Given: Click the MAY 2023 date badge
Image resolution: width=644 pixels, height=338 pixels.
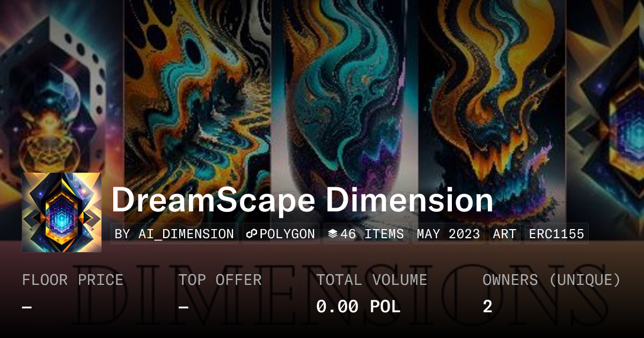Looking at the screenshot, I should 449,234.
